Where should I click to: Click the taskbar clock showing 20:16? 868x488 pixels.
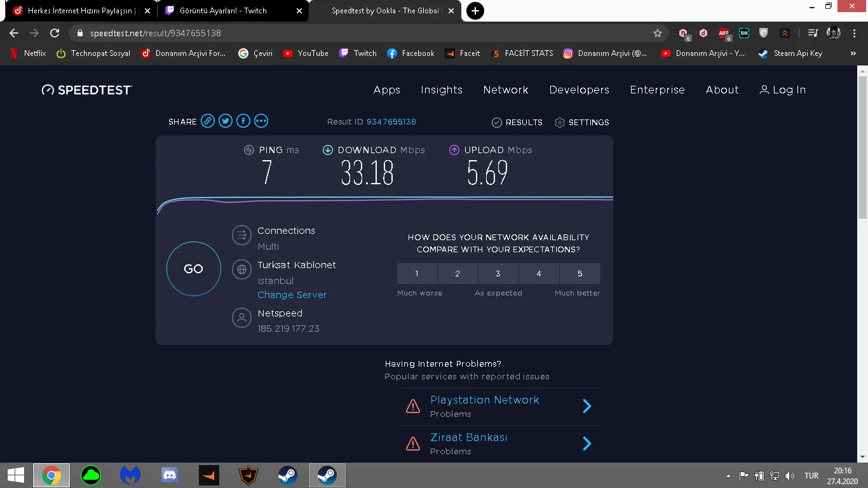tap(843, 476)
